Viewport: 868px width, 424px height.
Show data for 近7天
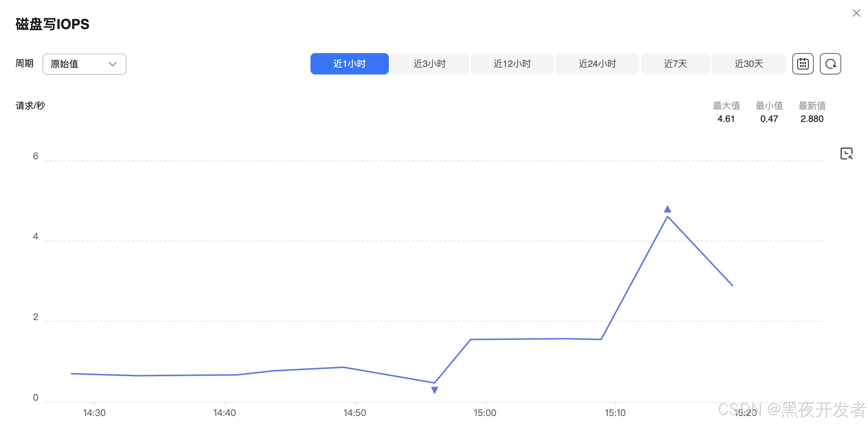pyautogui.click(x=675, y=64)
